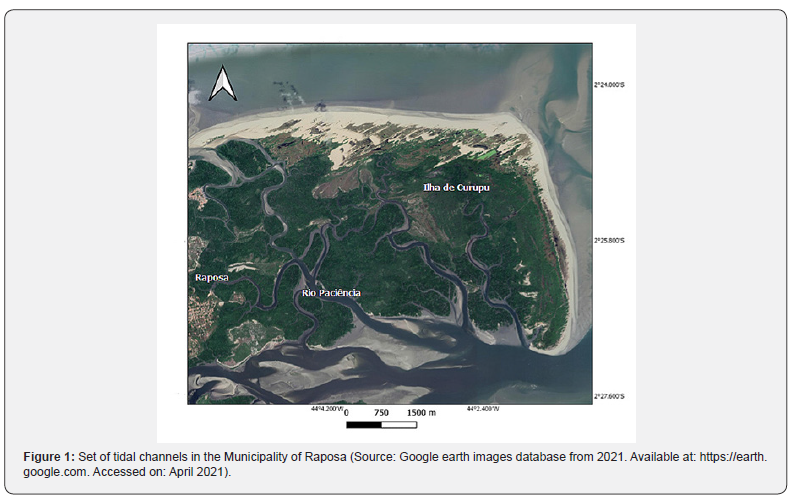Click the 44°4.200'W longitude label
The width and height of the screenshot is (798, 503).
(327, 408)
